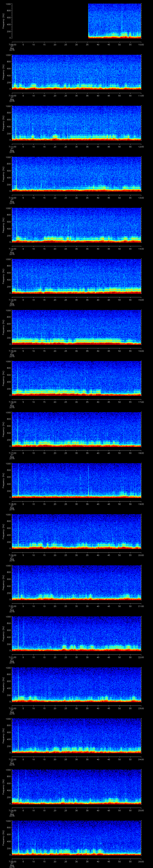Select the 7:15:00 spectrogram panel
The height and width of the screenshot is (868, 153).
coord(77,327)
